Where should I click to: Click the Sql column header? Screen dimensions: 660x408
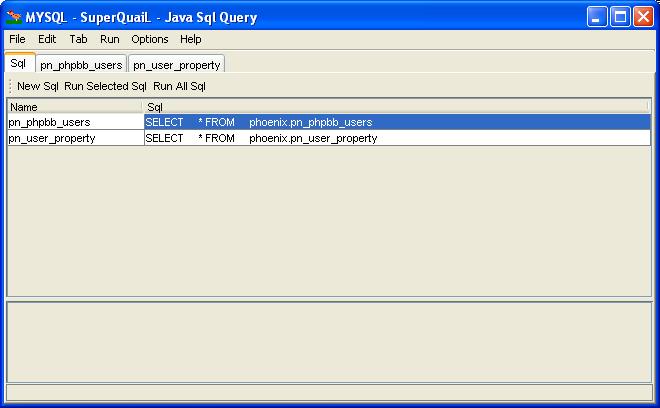pos(396,106)
